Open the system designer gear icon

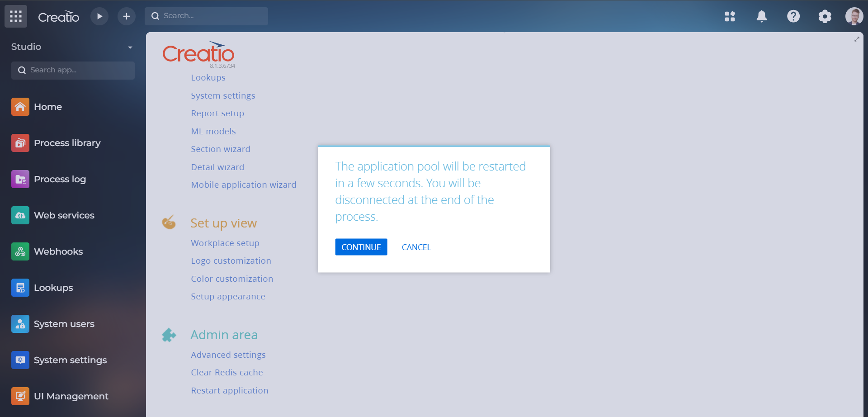pyautogui.click(x=825, y=16)
